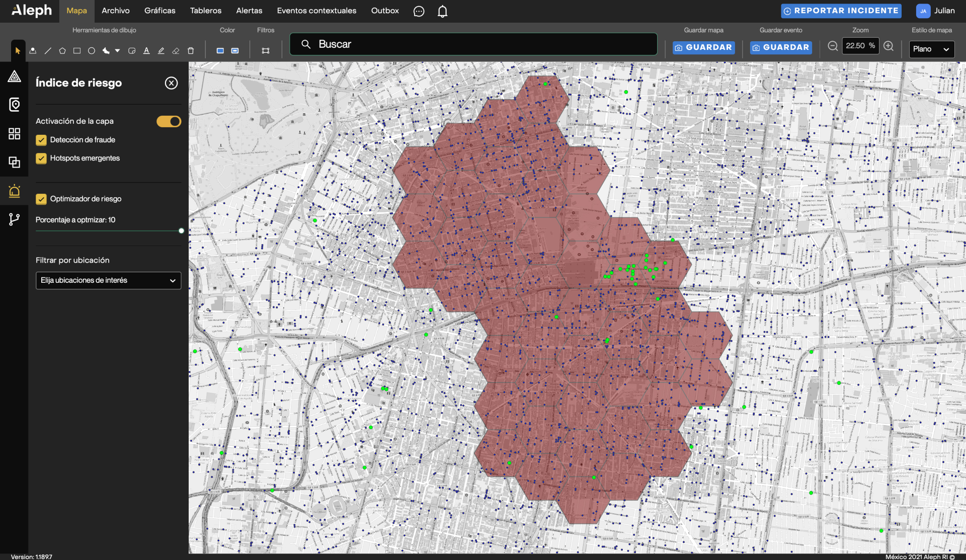Open the triangle layers sidebar icon
Screen dimensions: 966x560
point(14,76)
